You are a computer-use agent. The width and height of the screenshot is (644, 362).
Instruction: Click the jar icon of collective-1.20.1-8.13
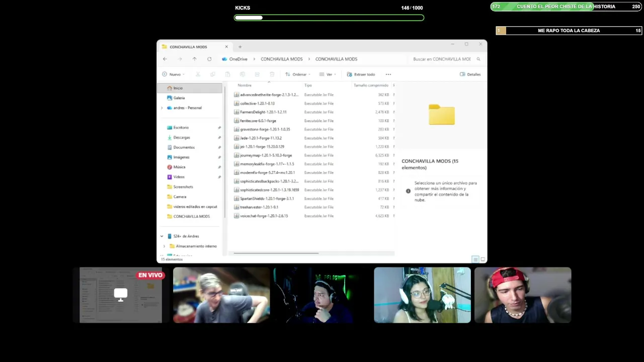pyautogui.click(x=236, y=104)
